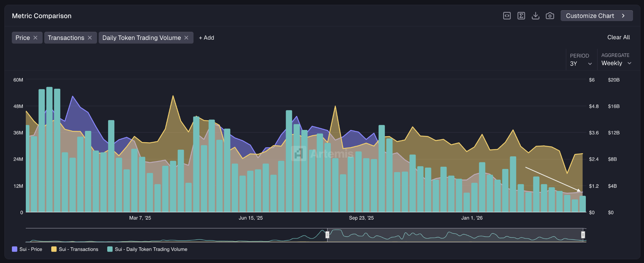Click the Metric Comparison title
Screen dimensions: 644x263
(42, 16)
